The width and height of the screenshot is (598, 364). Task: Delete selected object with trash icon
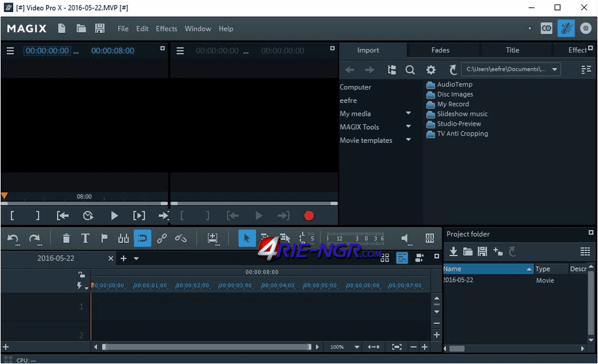pyautogui.click(x=66, y=238)
